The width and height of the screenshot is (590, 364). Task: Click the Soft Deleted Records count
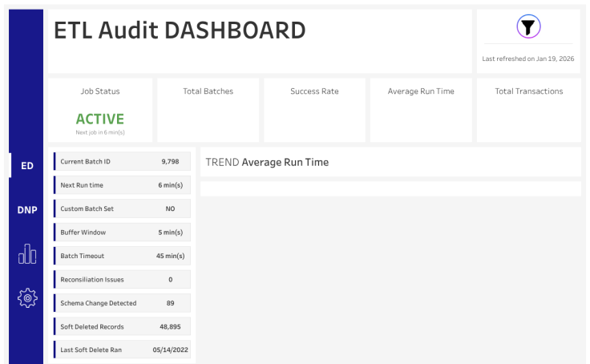pyautogui.click(x=170, y=327)
